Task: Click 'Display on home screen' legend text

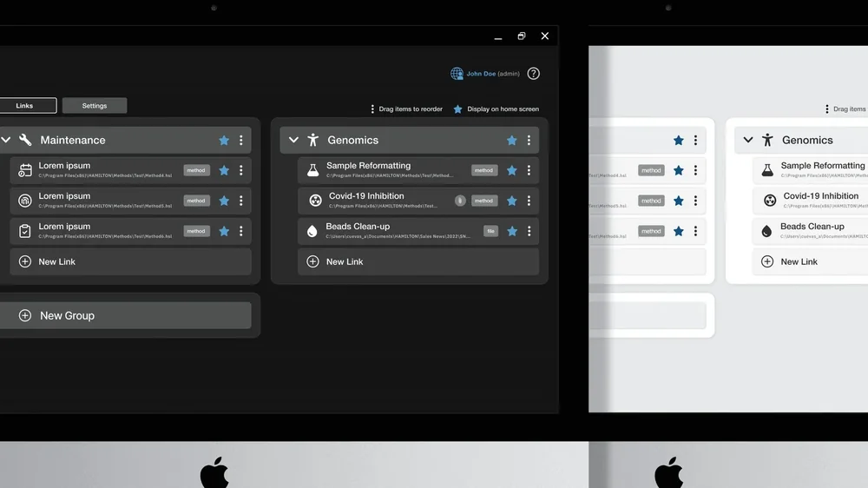Action: [503, 109]
